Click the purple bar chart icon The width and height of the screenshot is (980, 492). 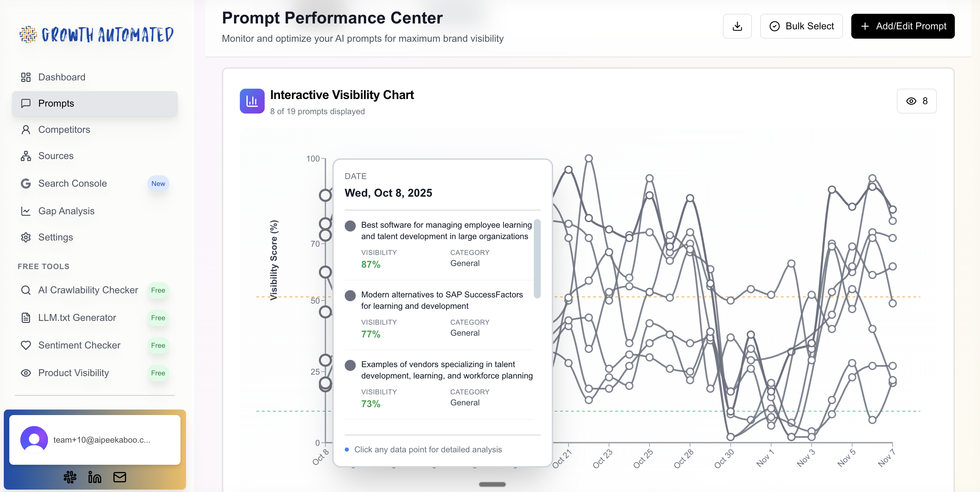point(252,101)
